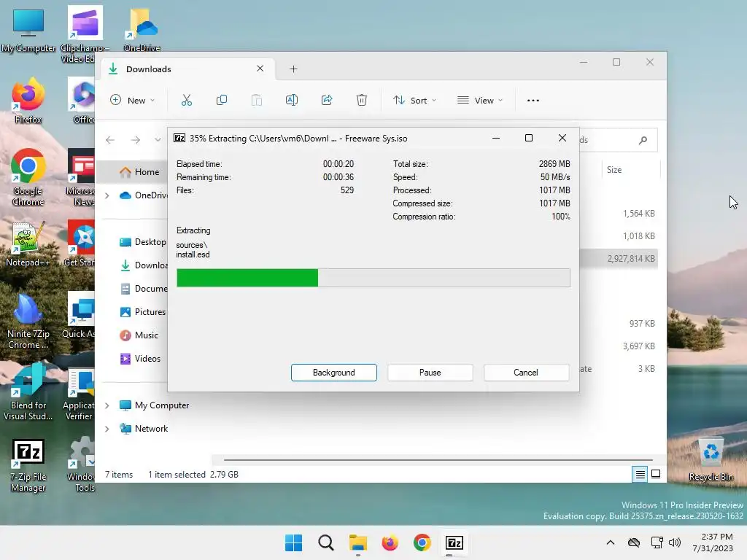Image resolution: width=747 pixels, height=560 pixels.
Task: Click the Background button in 7-Zip dialog
Action: tap(334, 373)
